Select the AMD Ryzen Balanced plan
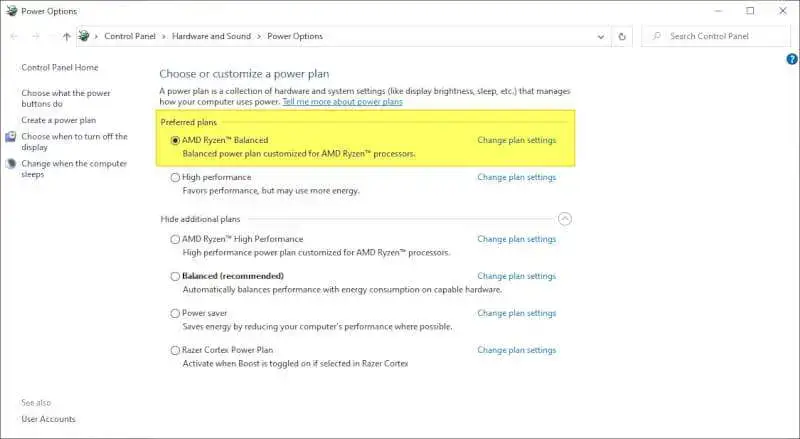Image resolution: width=800 pixels, height=439 pixels. pyautogui.click(x=175, y=140)
